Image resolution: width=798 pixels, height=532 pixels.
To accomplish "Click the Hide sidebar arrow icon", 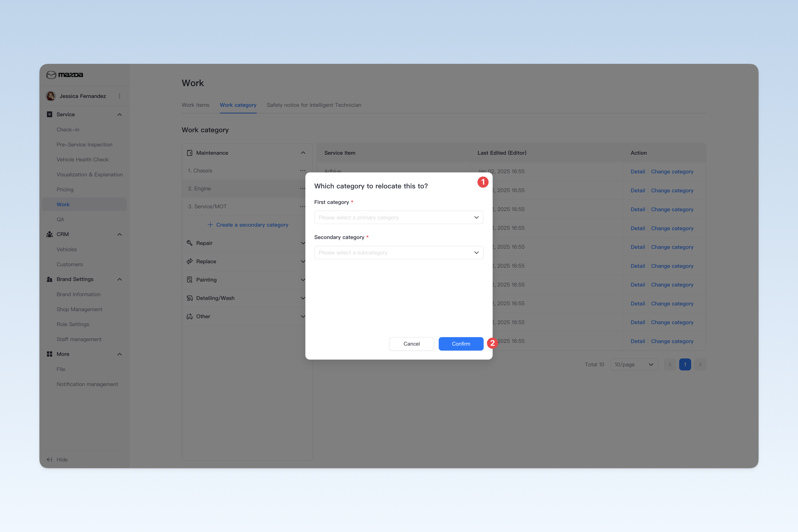I will click(x=49, y=460).
